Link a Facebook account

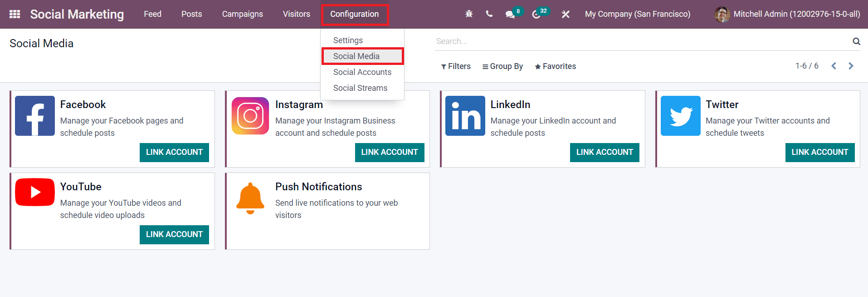174,152
